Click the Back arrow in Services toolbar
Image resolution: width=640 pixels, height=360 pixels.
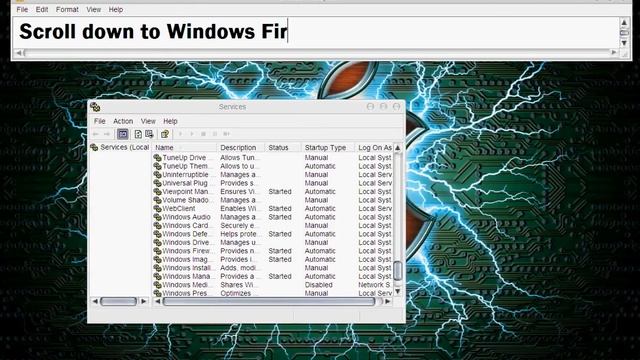pos(96,134)
